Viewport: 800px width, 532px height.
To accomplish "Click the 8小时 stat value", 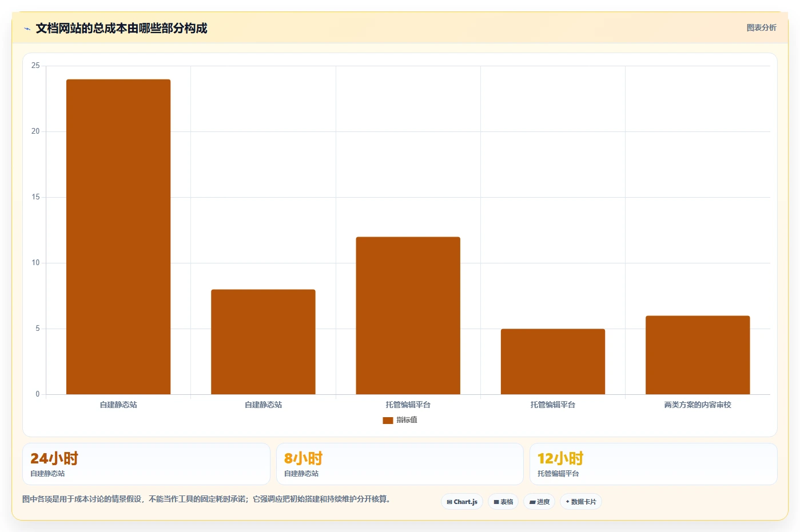I will point(304,458).
